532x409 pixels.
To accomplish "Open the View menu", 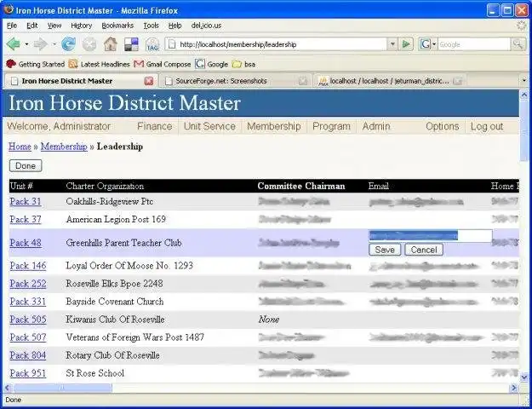I will (54, 26).
